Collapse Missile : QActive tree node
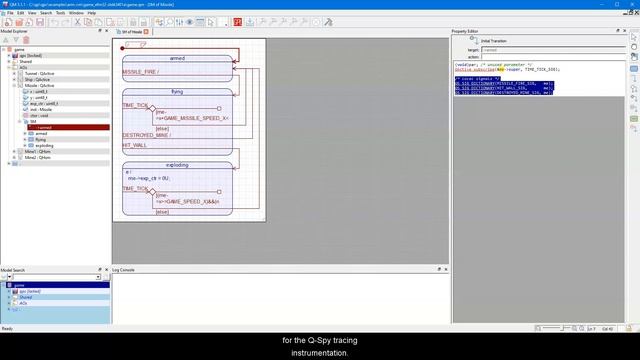The width and height of the screenshot is (640, 360). click(14, 86)
